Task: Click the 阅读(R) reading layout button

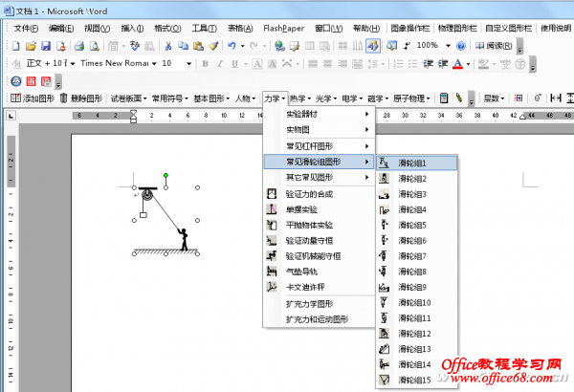Action: click(x=494, y=46)
